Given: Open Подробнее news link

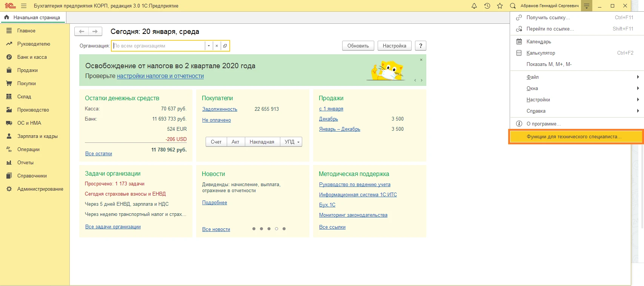Looking at the screenshot, I should (x=215, y=203).
